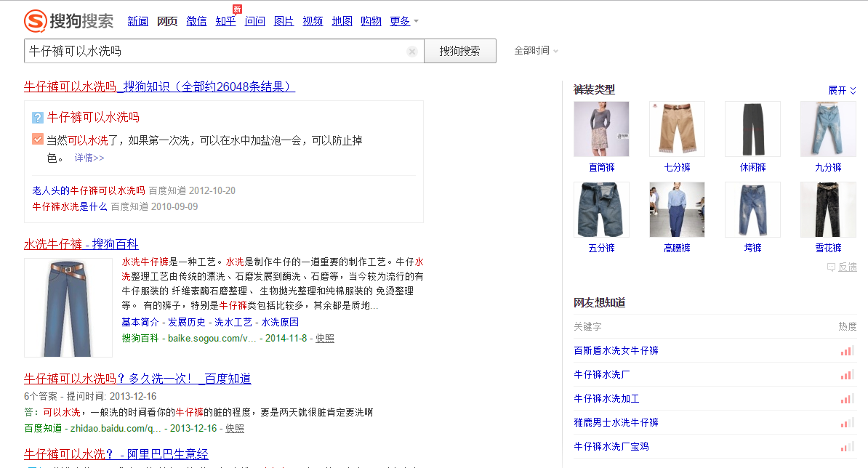Switch to the 问问 tab

click(254, 21)
